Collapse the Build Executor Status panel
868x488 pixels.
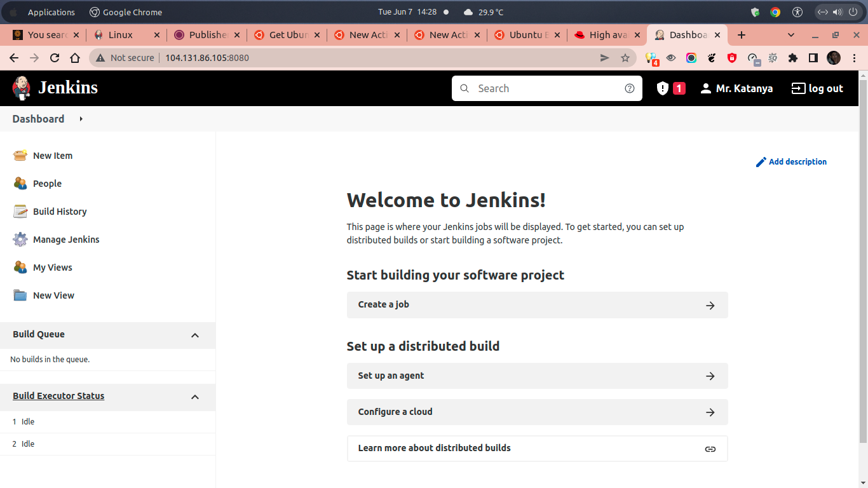click(195, 397)
